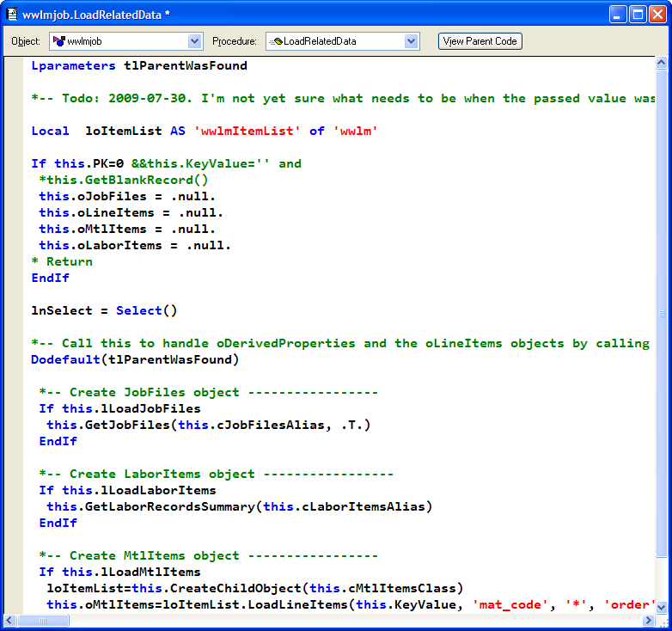
Task: Click the 'this.oJobFiles = .null.' line
Action: point(127,196)
